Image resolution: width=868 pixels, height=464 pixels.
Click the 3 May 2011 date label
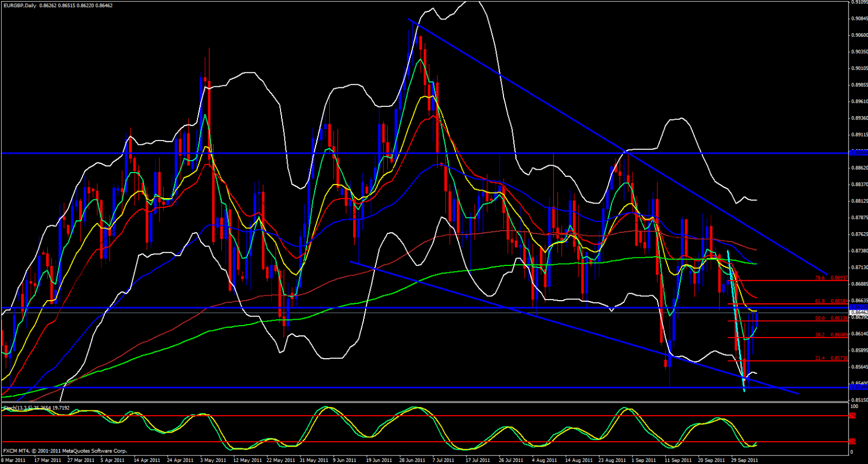pos(213,460)
